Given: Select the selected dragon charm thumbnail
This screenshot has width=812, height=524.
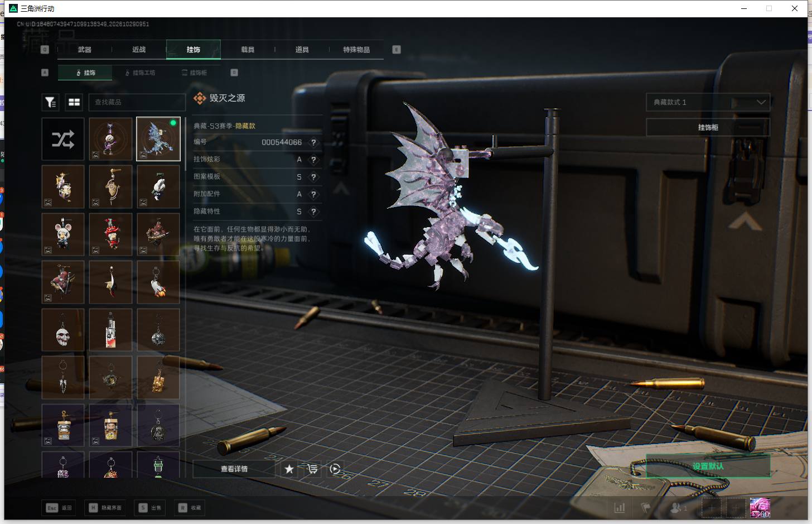Looking at the screenshot, I should click(158, 139).
